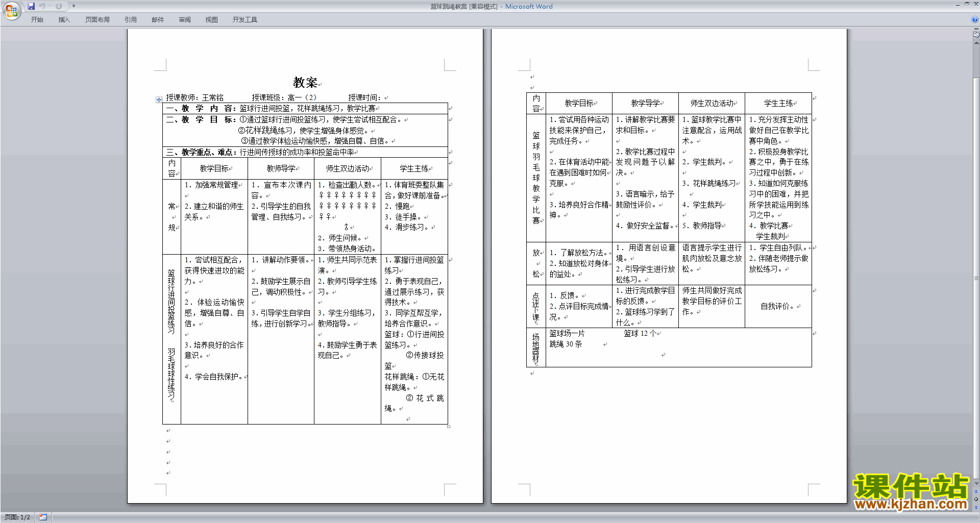Click the 5. 教师指导 text on page two
Image resolution: width=980 pixels, height=523 pixels.
pyautogui.click(x=702, y=226)
